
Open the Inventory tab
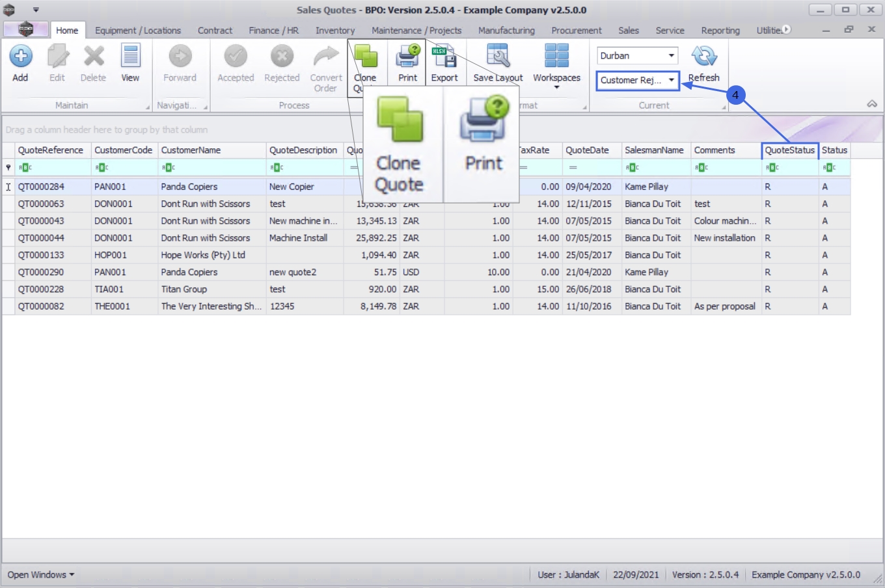335,31
